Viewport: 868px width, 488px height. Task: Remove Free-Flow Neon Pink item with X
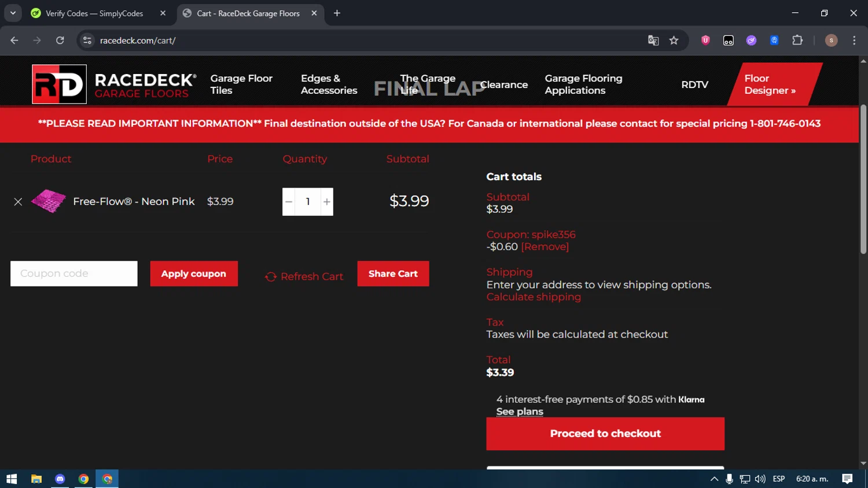click(x=18, y=201)
